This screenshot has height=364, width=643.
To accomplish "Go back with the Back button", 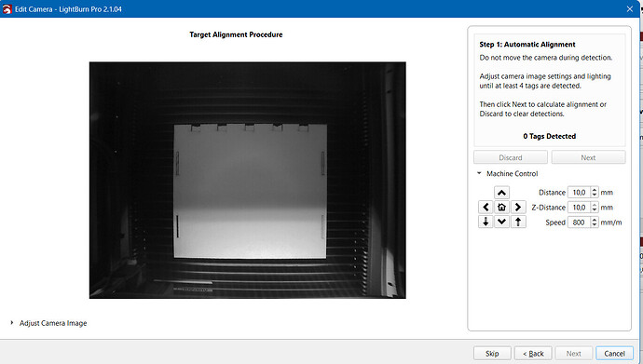I will 533,354.
